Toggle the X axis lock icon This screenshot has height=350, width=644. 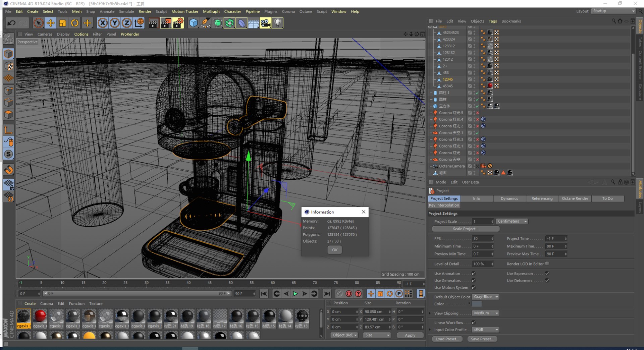pos(103,23)
